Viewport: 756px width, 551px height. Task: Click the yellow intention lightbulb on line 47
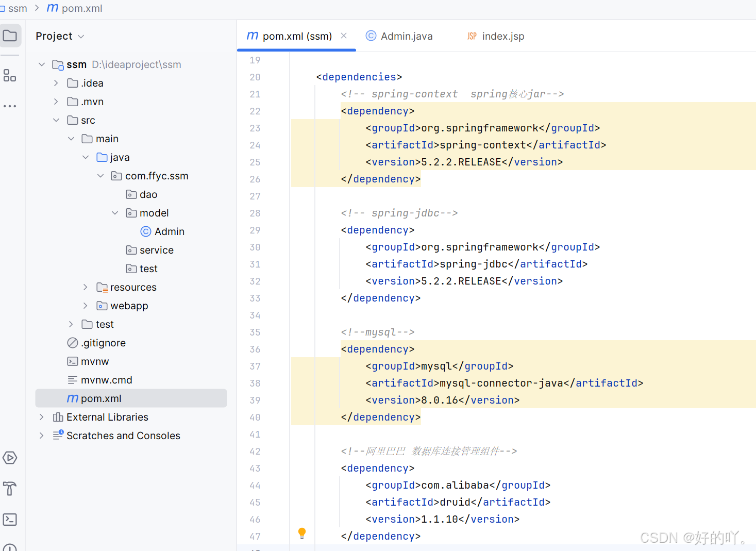302,533
